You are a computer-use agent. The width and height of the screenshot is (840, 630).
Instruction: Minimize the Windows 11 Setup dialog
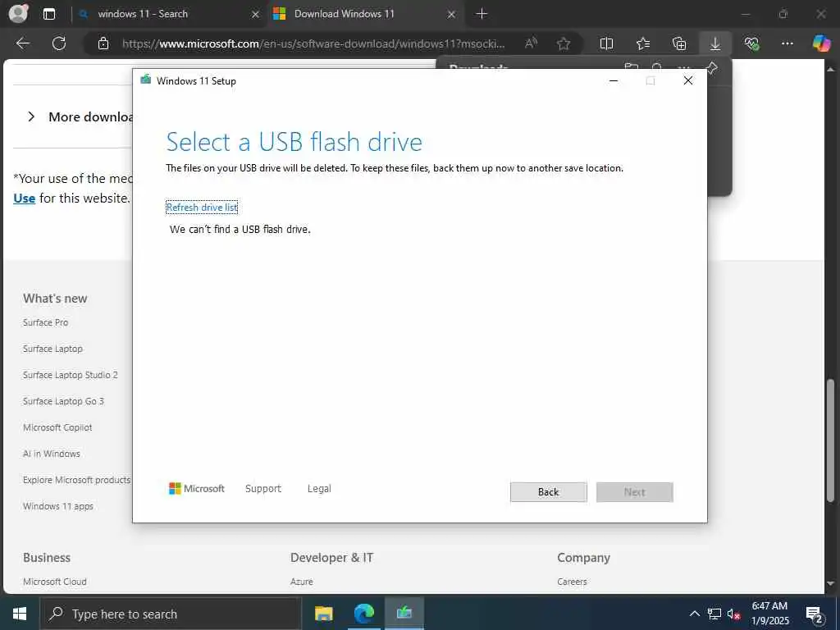pyautogui.click(x=614, y=81)
